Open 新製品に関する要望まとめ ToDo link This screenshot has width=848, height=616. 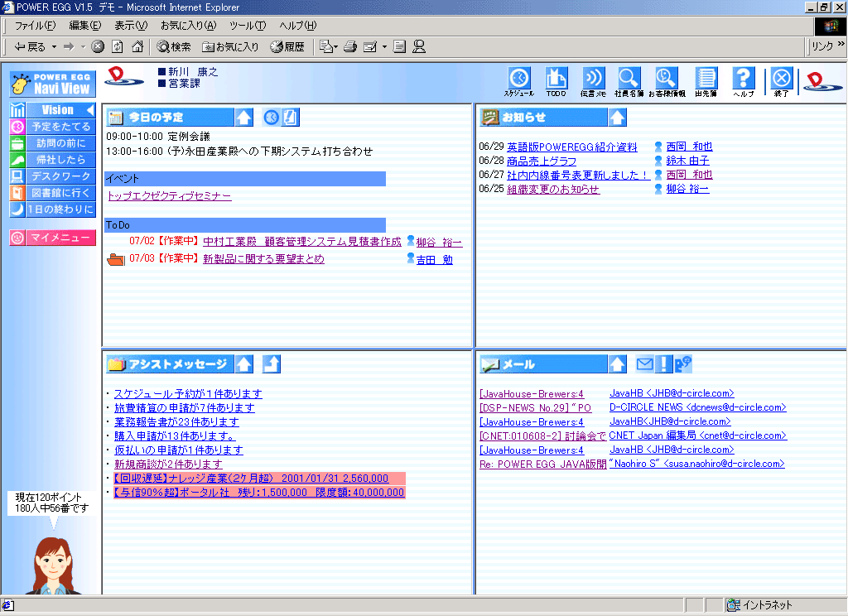(x=263, y=259)
